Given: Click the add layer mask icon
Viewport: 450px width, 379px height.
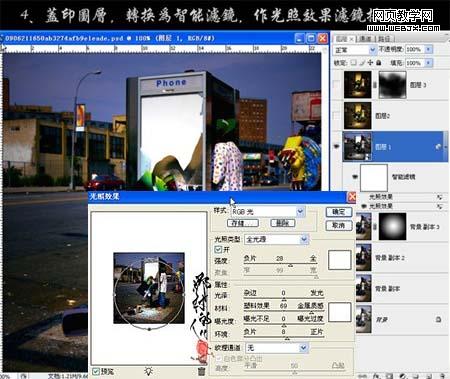Looking at the screenshot, I should 389,376.
